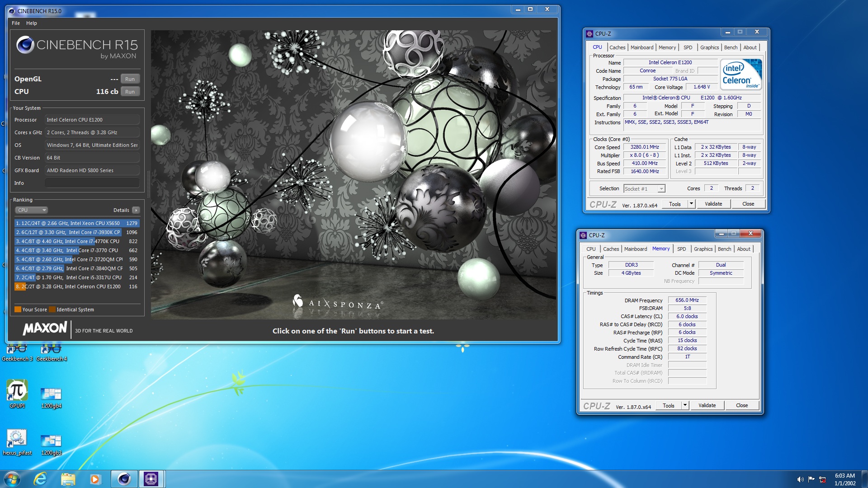Open Graphics tab in lower CPU-Z
Viewport: 868px width, 488px height.
point(703,249)
